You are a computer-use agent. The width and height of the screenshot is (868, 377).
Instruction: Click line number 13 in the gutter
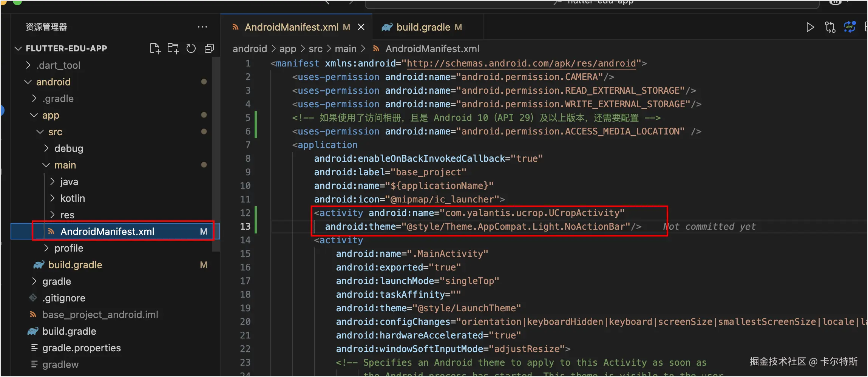(245, 226)
